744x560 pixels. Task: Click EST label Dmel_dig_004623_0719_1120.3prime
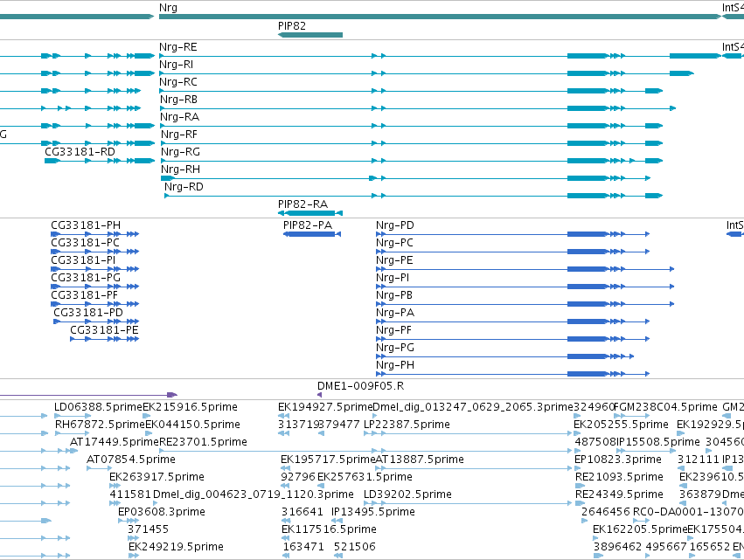tap(254, 494)
